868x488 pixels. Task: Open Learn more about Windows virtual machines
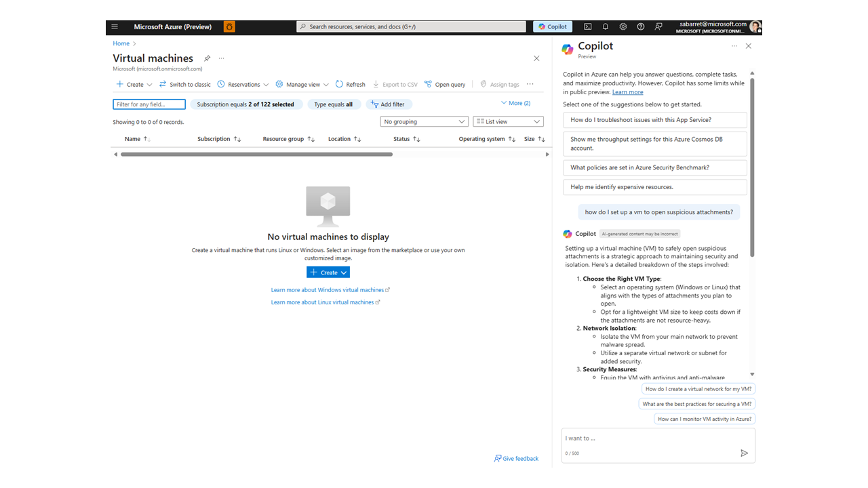coord(330,290)
